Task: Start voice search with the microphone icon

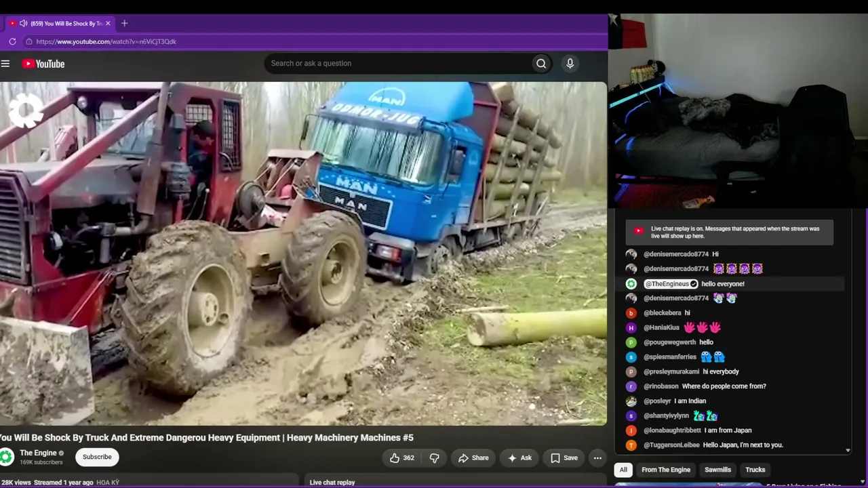Action: click(570, 64)
